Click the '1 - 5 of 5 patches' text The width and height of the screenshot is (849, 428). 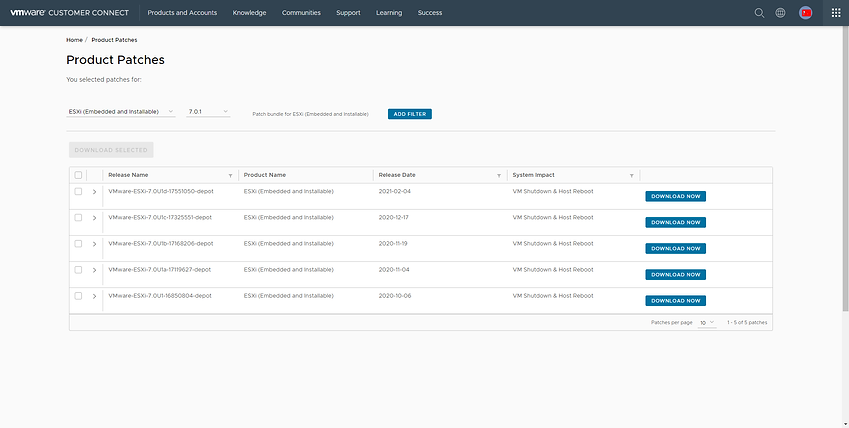coord(747,322)
